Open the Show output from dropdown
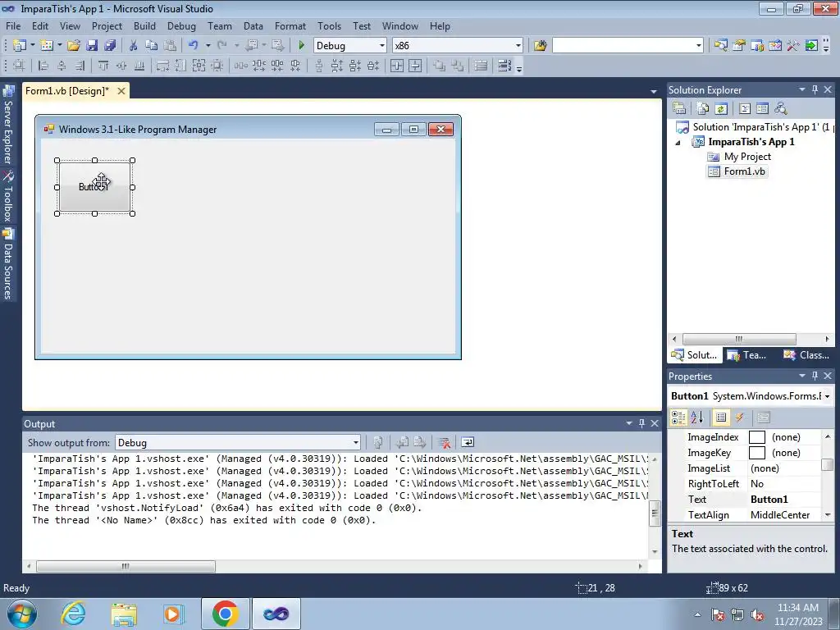Viewport: 840px width, 630px height. 356,442
